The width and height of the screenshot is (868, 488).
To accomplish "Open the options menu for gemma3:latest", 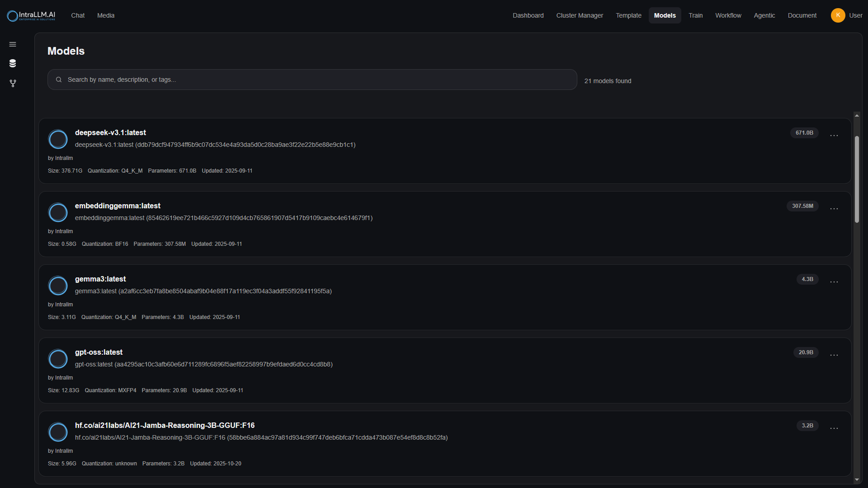I will coord(834,282).
